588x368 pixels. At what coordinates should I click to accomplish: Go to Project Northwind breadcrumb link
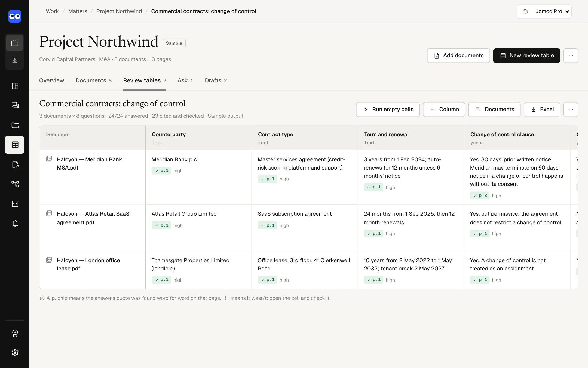pyautogui.click(x=119, y=11)
